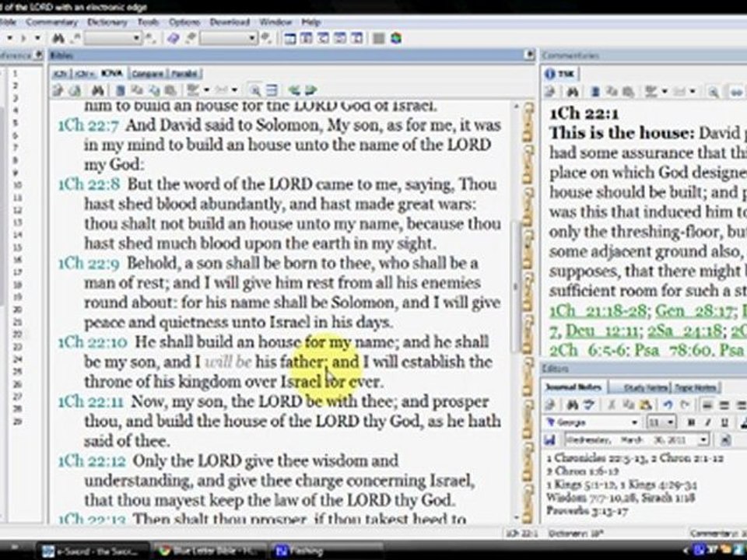Follow the 2Sa 24:18 cross reference link
This screenshot has width=747, height=560.
686,331
